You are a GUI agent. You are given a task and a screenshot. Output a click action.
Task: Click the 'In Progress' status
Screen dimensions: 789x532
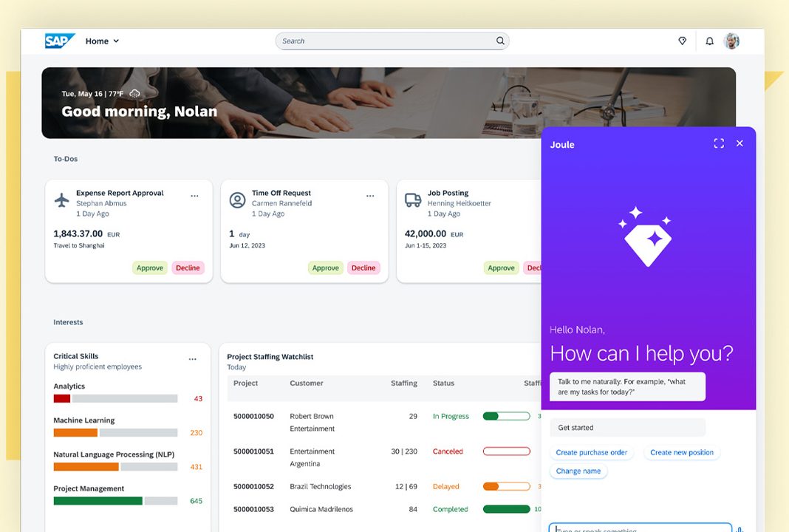451,416
